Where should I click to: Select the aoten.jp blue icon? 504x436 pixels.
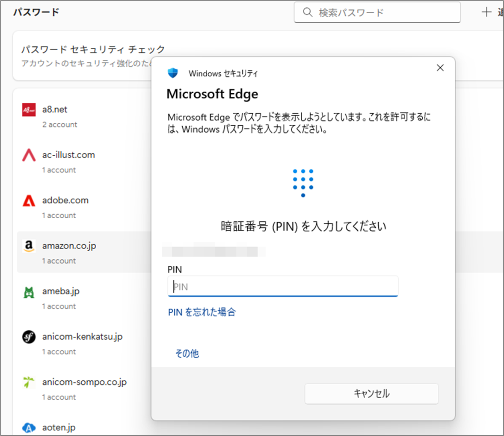pyautogui.click(x=28, y=427)
